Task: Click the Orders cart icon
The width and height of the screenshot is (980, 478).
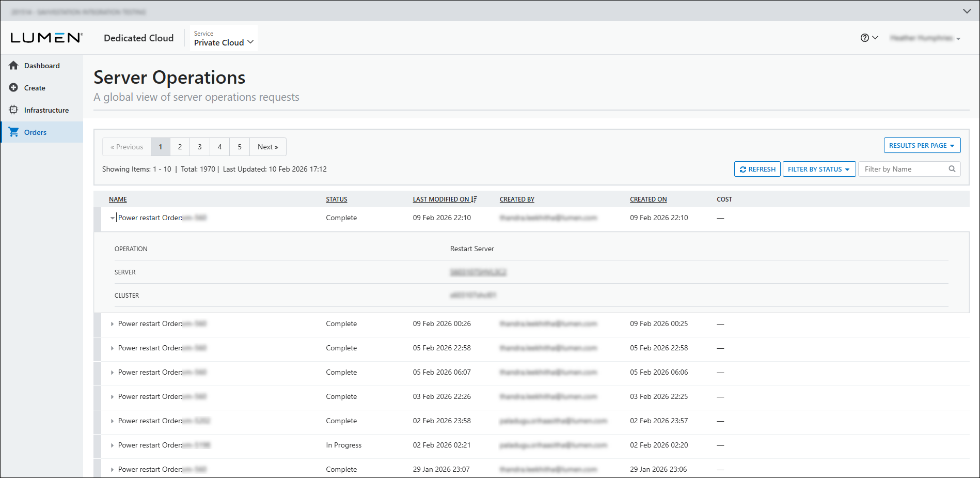Action: [14, 132]
